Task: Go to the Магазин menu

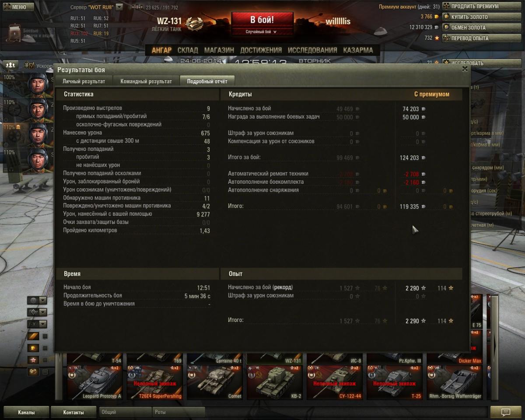Action: 219,50
